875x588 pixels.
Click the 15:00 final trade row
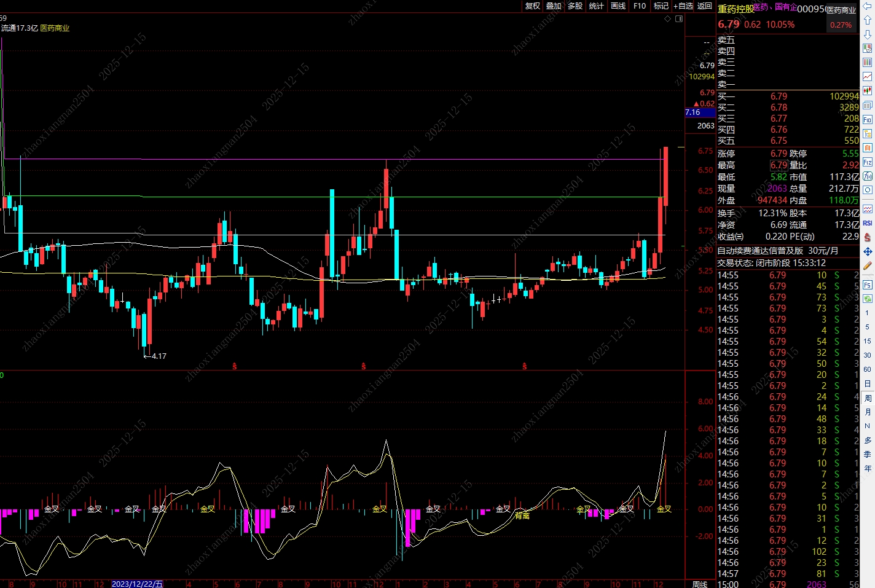(788, 584)
